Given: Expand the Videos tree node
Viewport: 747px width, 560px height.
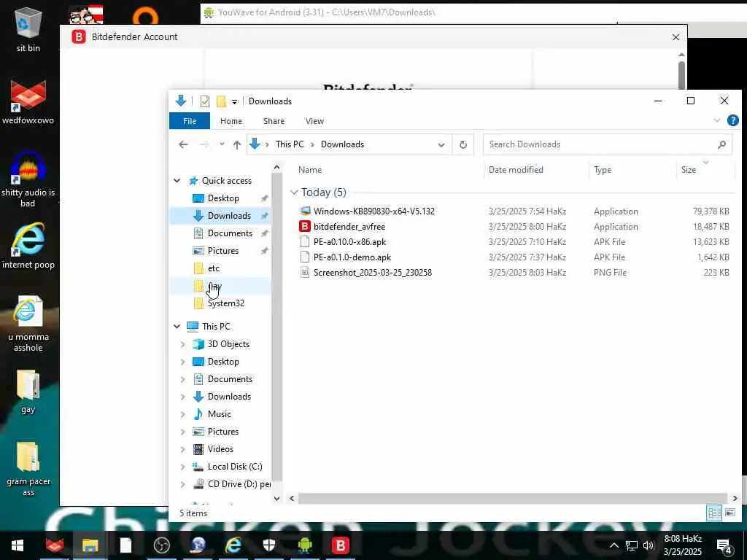Looking at the screenshot, I should pos(182,449).
